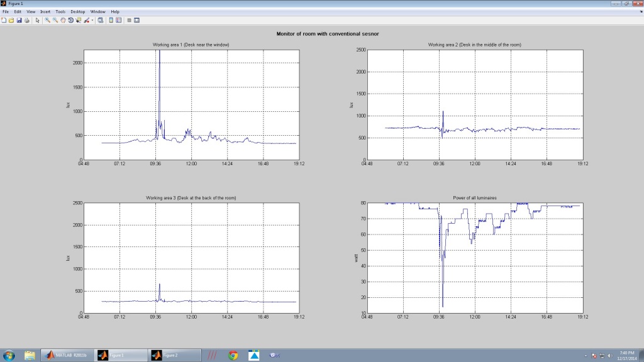Open the File menu

6,11
